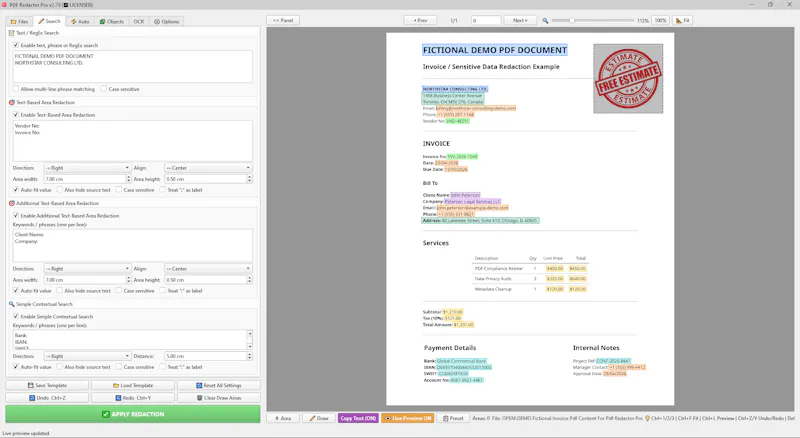Enable Allow multi-line phrase matching
This screenshot has width=800, height=438.
pos(16,89)
